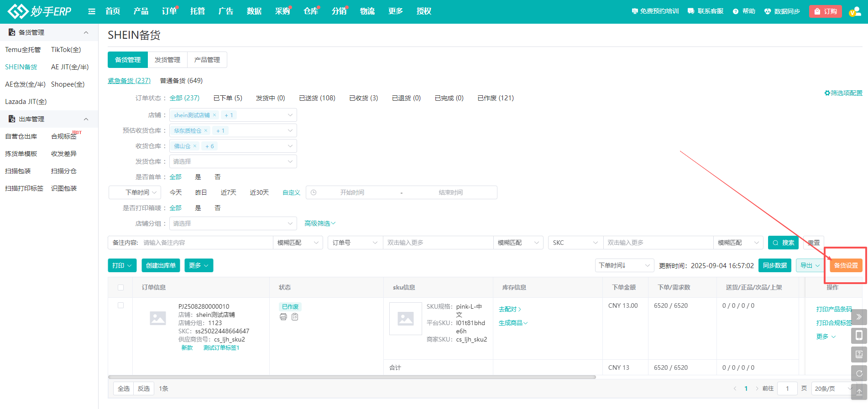Click the mobile phone floating icon
This screenshot has width=868, height=409.
click(859, 336)
